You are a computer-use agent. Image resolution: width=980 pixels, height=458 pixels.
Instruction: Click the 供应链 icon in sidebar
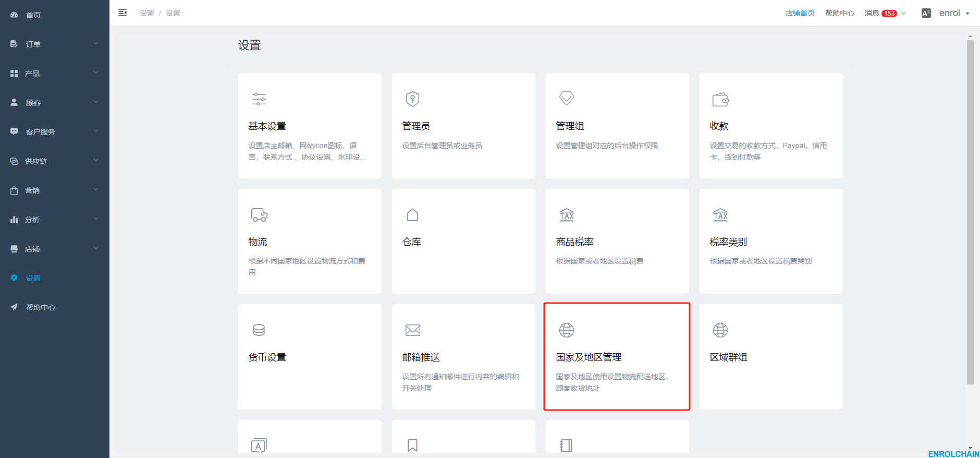click(14, 161)
